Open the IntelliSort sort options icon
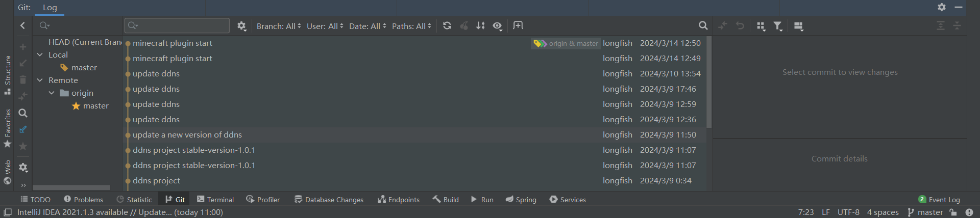 [x=480, y=25]
